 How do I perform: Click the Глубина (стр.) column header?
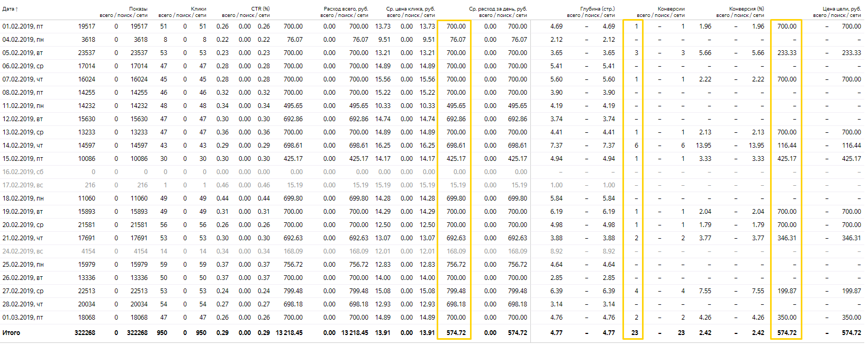click(598, 9)
